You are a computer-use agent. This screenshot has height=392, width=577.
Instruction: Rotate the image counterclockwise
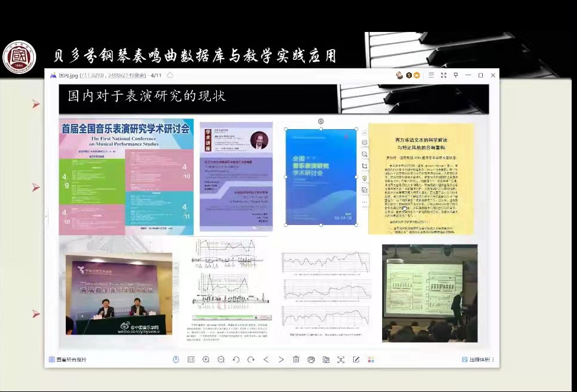pos(236,359)
